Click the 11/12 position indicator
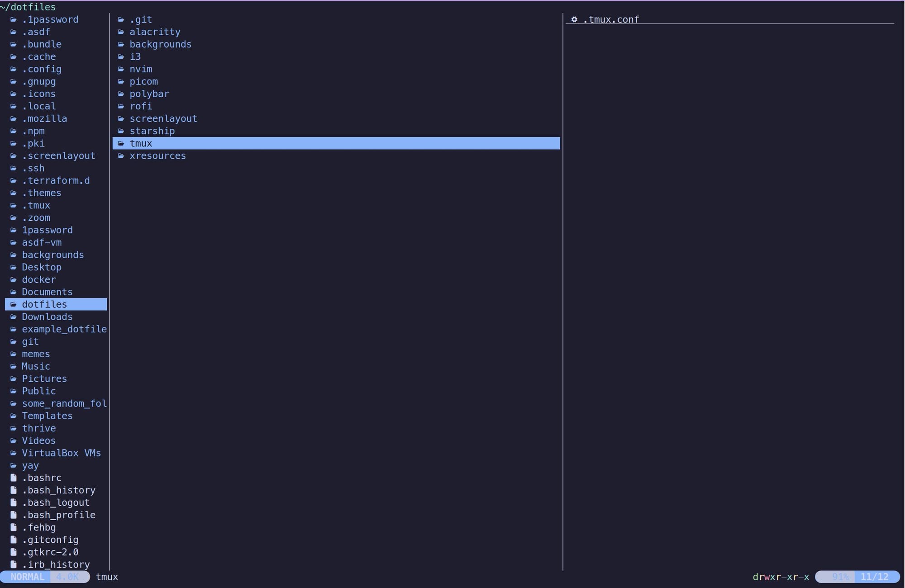Image resolution: width=905 pixels, height=588 pixels. point(874,577)
